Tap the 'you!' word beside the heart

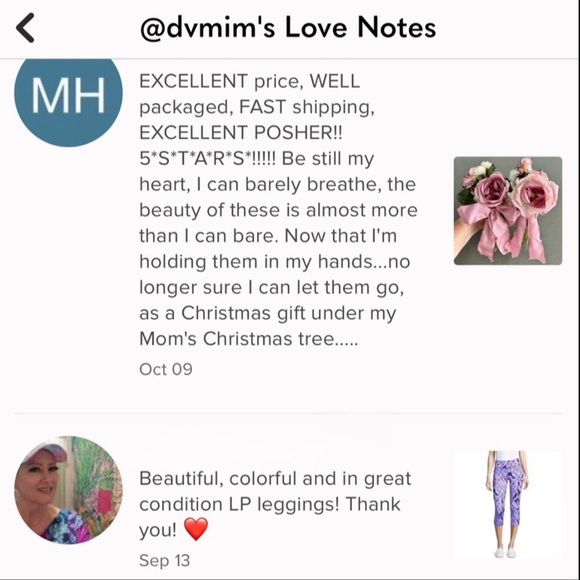158,530
